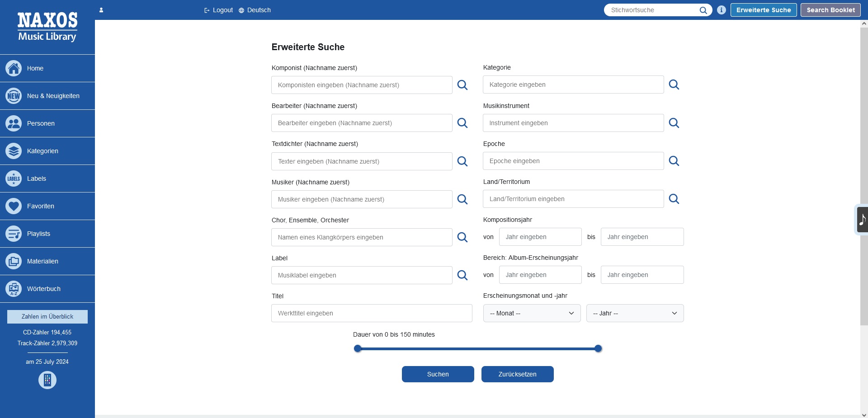The image size is (868, 418).
Task: Click the search icon next to Label field
Action: 462,275
